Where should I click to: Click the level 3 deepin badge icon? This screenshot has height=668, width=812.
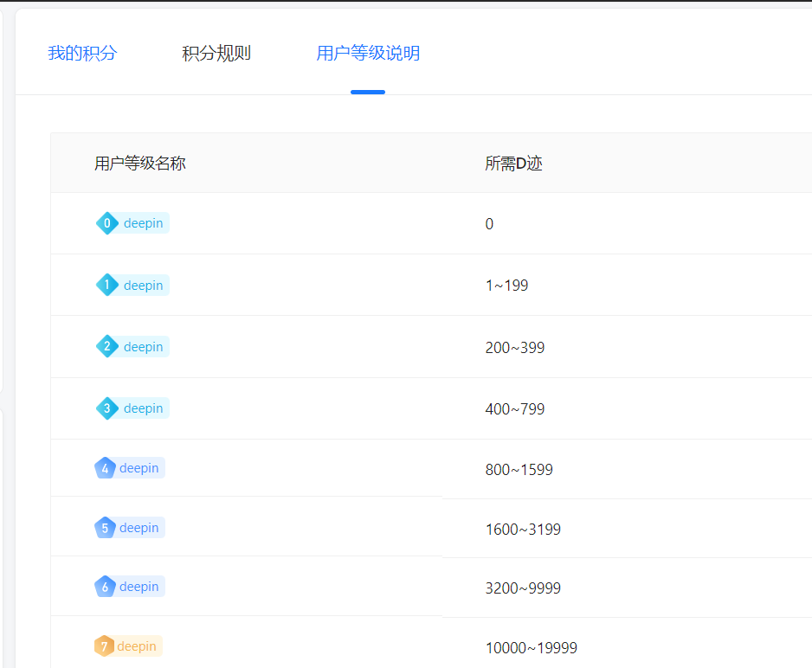107,408
